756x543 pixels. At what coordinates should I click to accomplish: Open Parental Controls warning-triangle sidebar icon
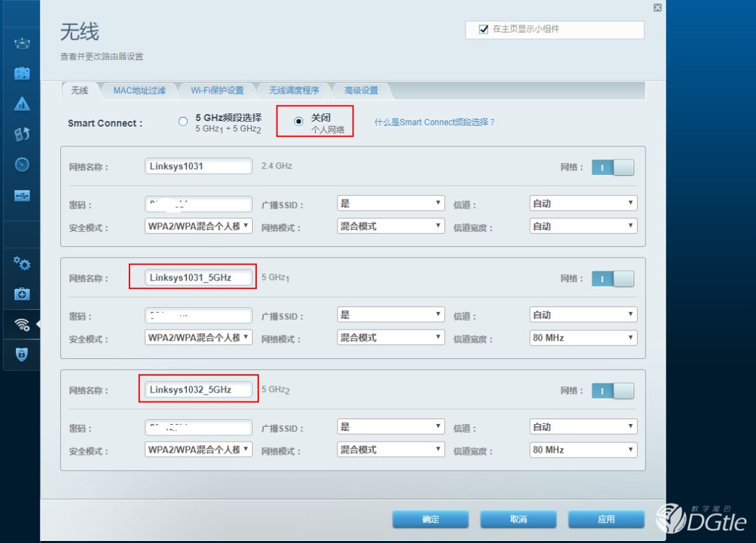pos(22,104)
